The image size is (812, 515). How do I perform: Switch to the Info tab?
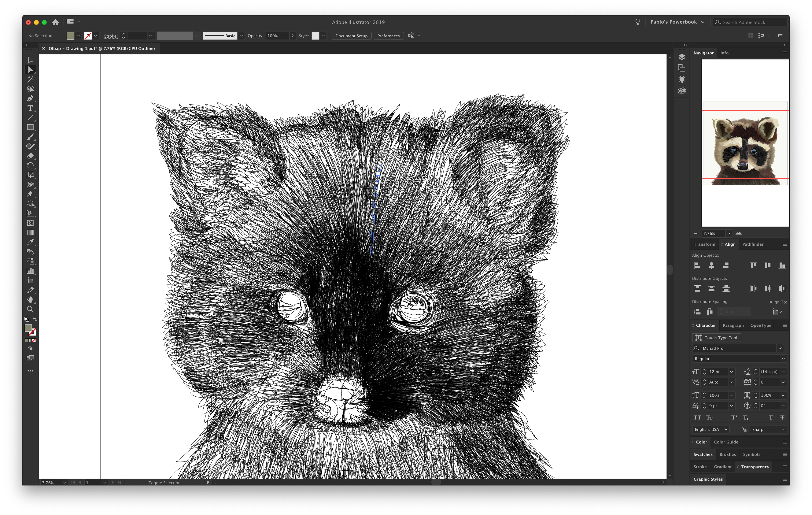pyautogui.click(x=724, y=53)
